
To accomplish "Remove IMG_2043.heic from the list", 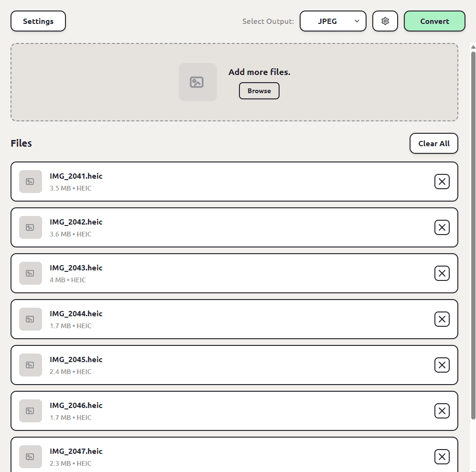I will point(442,273).
